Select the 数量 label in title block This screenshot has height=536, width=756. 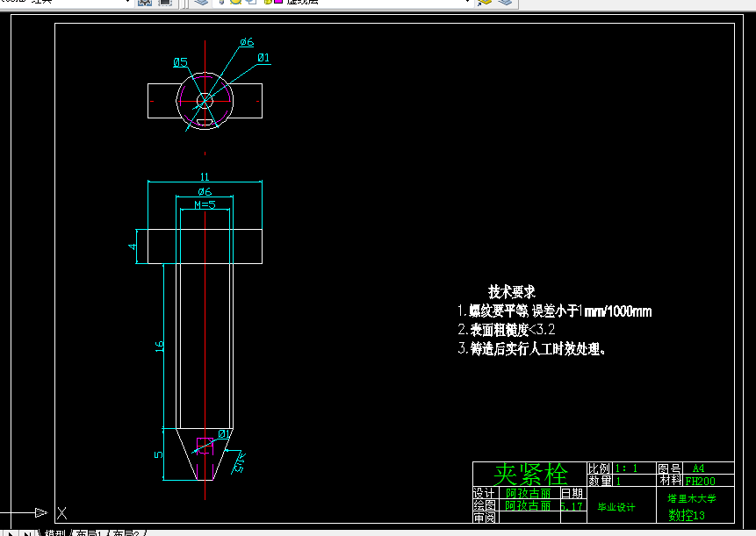click(600, 481)
